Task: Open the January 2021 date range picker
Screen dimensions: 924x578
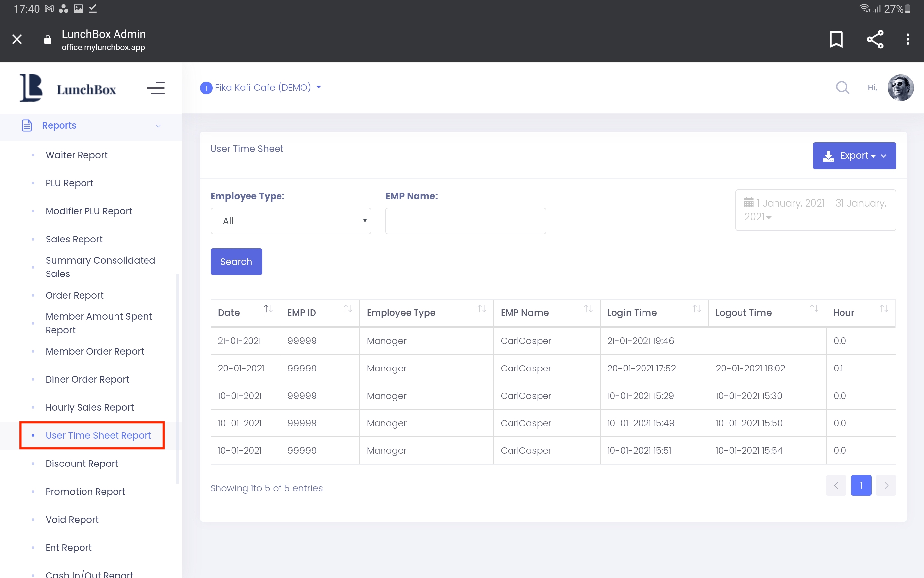Action: coord(815,210)
